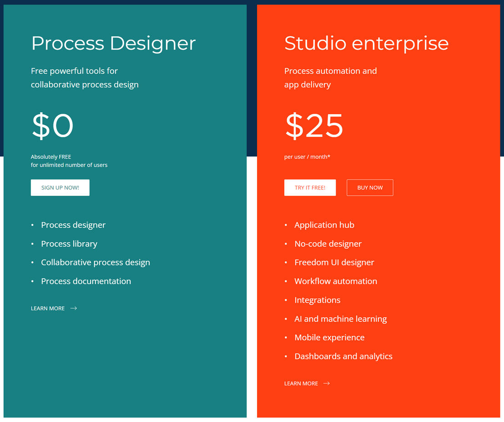The width and height of the screenshot is (504, 422).
Task: Click 'Dashboards and analytics' list item
Action: (343, 356)
